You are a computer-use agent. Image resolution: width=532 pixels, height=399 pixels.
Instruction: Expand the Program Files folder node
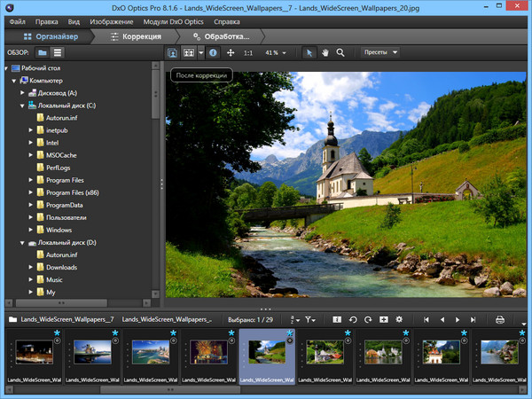[30, 180]
